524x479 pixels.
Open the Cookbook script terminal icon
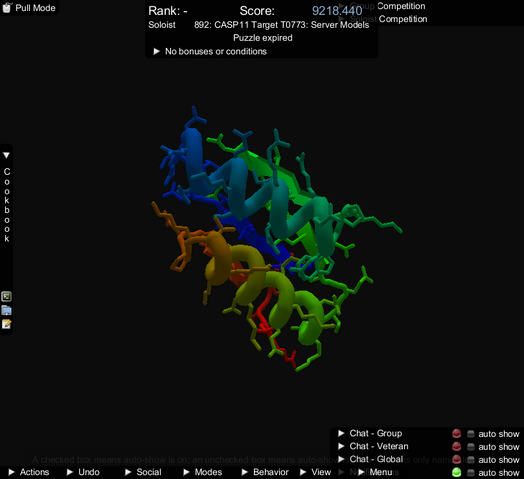[x=6, y=296]
